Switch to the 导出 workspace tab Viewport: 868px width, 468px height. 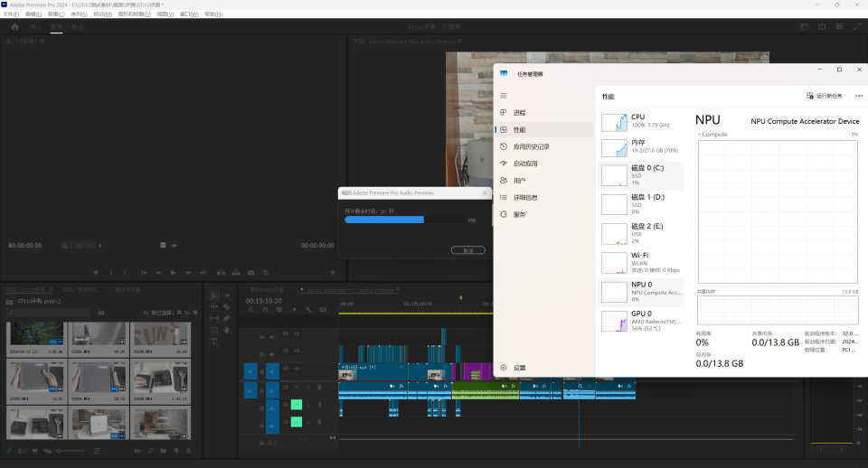(x=77, y=26)
